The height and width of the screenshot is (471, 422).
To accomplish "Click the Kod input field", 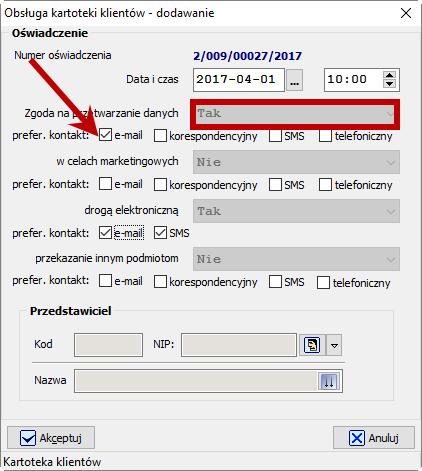I will click(108, 345).
